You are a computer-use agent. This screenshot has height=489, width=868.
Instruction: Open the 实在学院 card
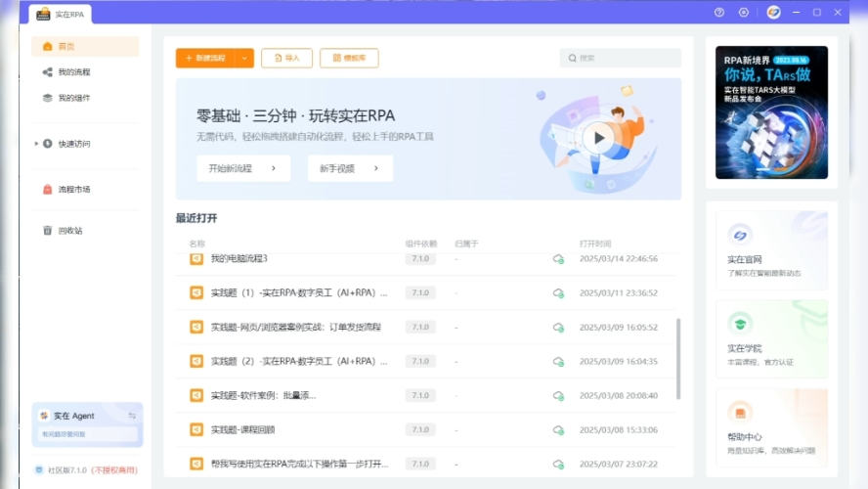[771, 339]
